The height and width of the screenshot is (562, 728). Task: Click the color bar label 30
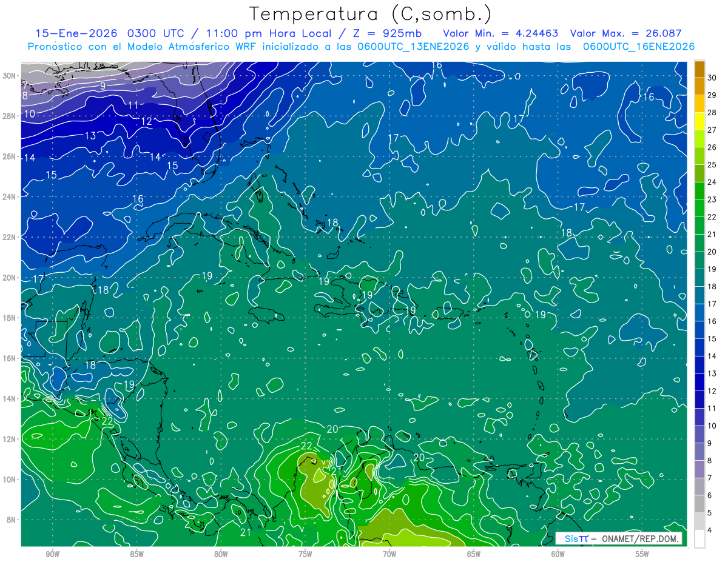(712, 77)
